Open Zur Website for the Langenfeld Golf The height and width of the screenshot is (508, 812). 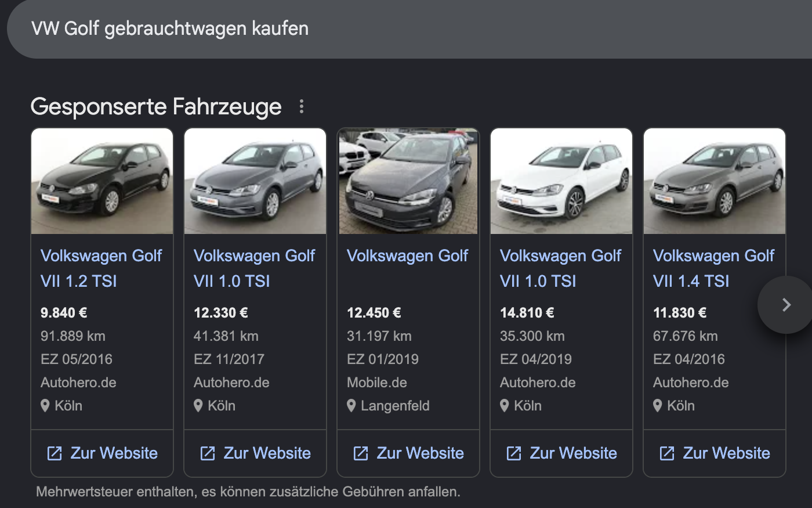click(x=408, y=453)
